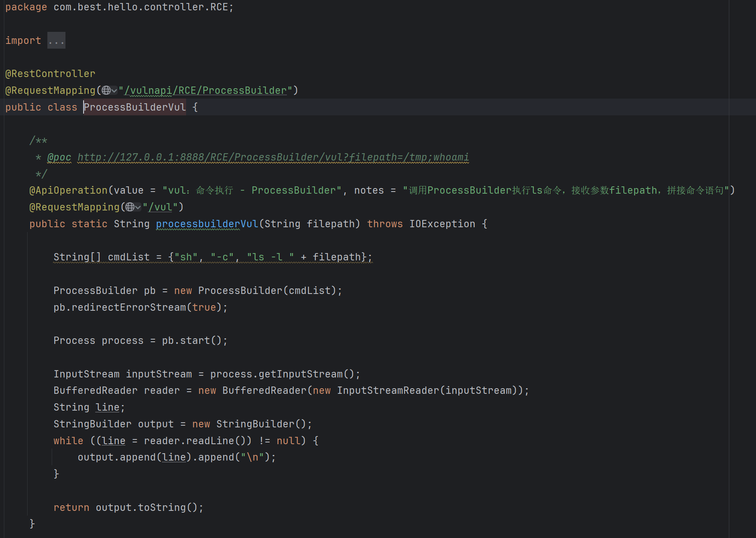Click "output.toString()"

tap(146, 507)
